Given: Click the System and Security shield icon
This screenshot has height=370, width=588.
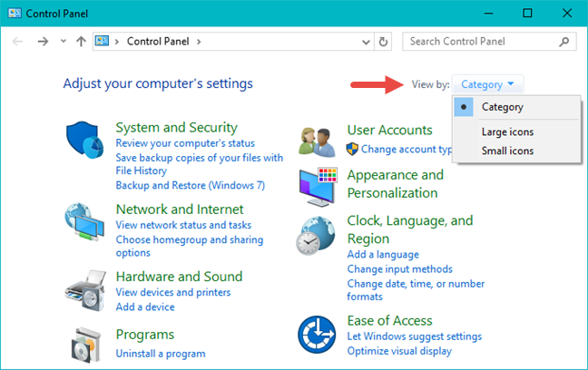Looking at the screenshot, I should tap(86, 139).
